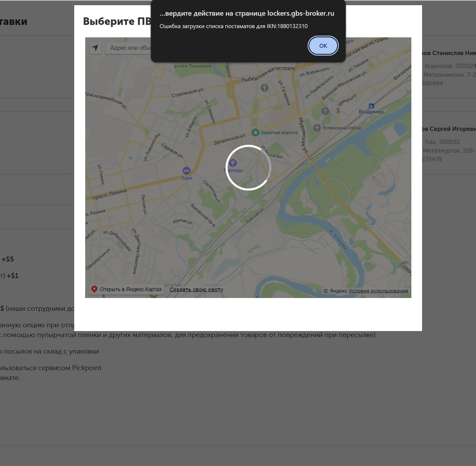The height and width of the screenshot is (466, 476).
Task: Click the Торпедо stadium trophy icon
Action: pos(233,163)
